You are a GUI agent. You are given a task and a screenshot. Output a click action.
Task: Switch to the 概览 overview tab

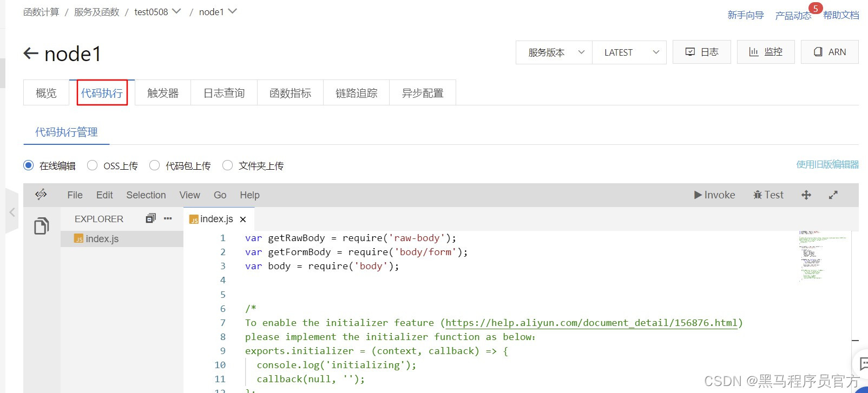(x=46, y=93)
